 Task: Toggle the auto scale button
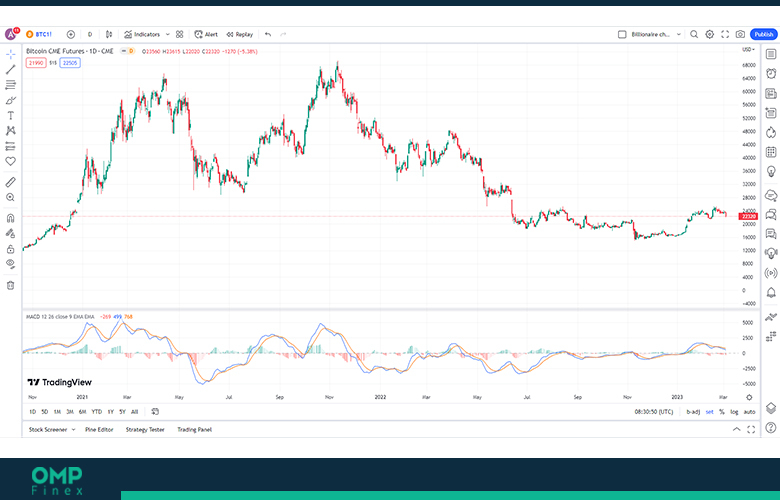click(749, 411)
